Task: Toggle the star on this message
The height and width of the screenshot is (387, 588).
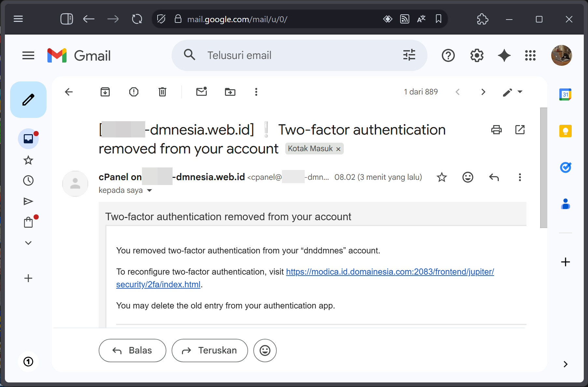Action: click(x=442, y=177)
